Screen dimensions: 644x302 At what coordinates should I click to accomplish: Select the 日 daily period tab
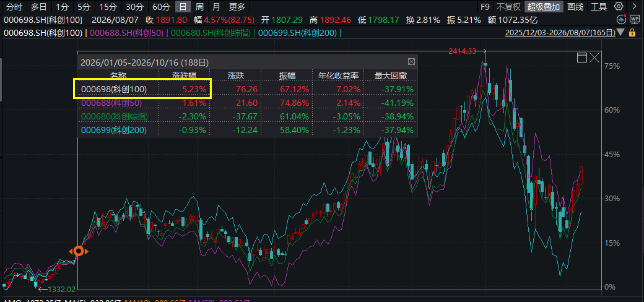point(183,6)
